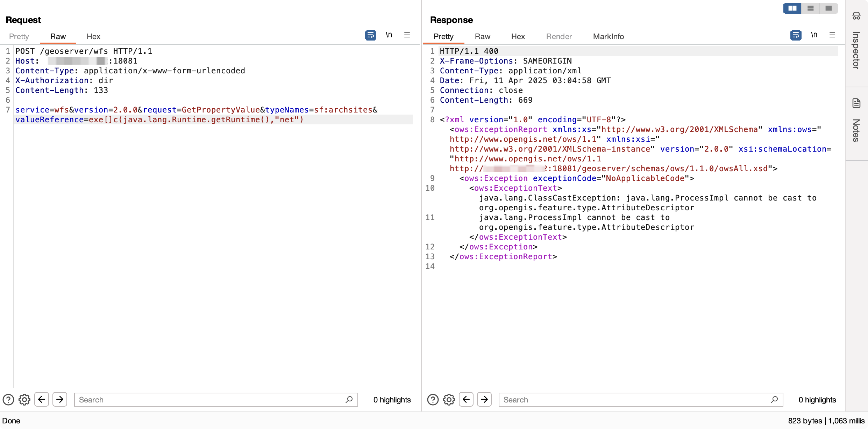The image size is (868, 429).
Task: Show non-printable characters in Request panel
Action: click(389, 35)
